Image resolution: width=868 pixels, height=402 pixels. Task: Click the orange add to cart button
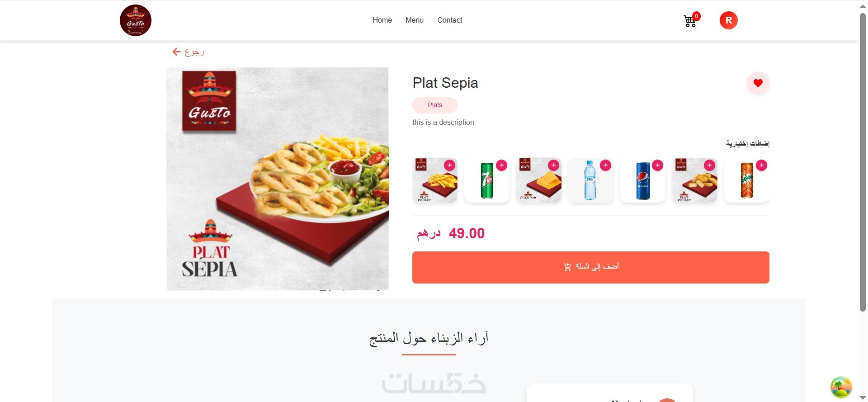coord(590,267)
